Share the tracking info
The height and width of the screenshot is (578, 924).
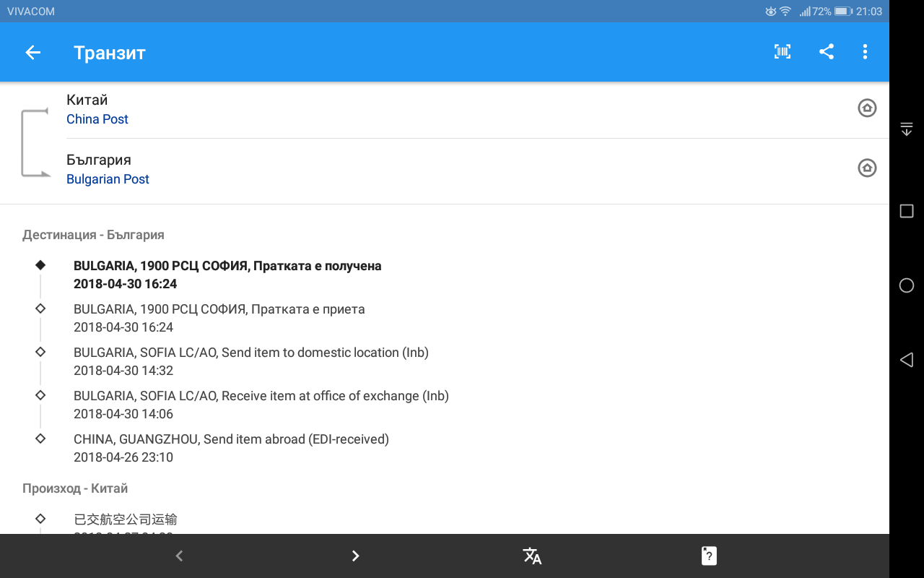click(827, 51)
